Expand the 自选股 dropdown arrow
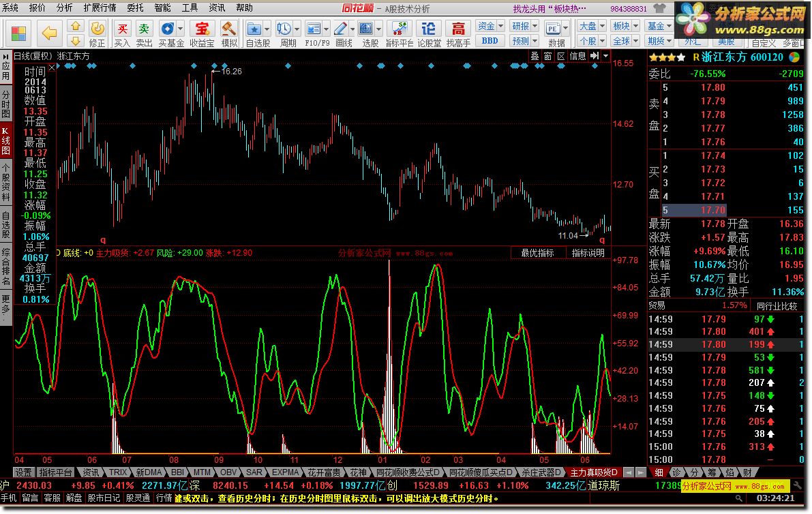This screenshot has height=514, width=812. pos(267,29)
